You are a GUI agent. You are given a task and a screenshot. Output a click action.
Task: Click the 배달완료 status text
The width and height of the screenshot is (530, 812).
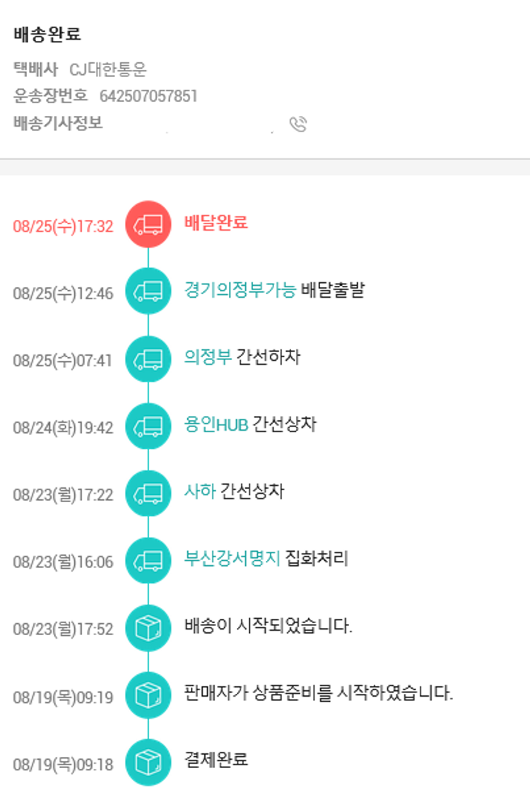(x=216, y=224)
